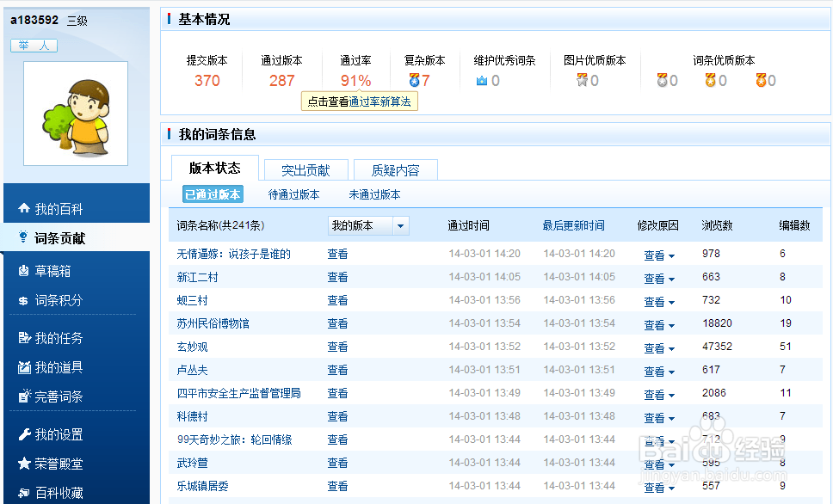This screenshot has width=833, height=504.
Task: Expand 修改原因 查看 for 科德村 row
Action: [x=659, y=418]
